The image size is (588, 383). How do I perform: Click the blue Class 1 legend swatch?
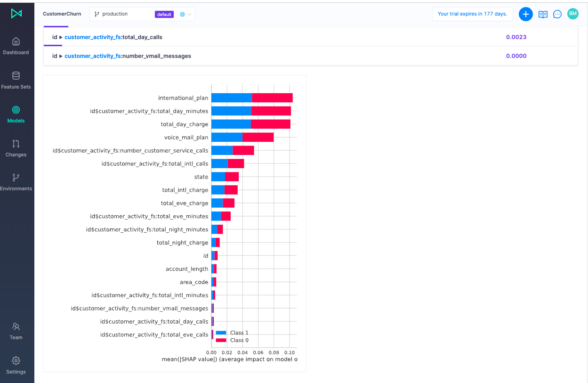coord(221,333)
